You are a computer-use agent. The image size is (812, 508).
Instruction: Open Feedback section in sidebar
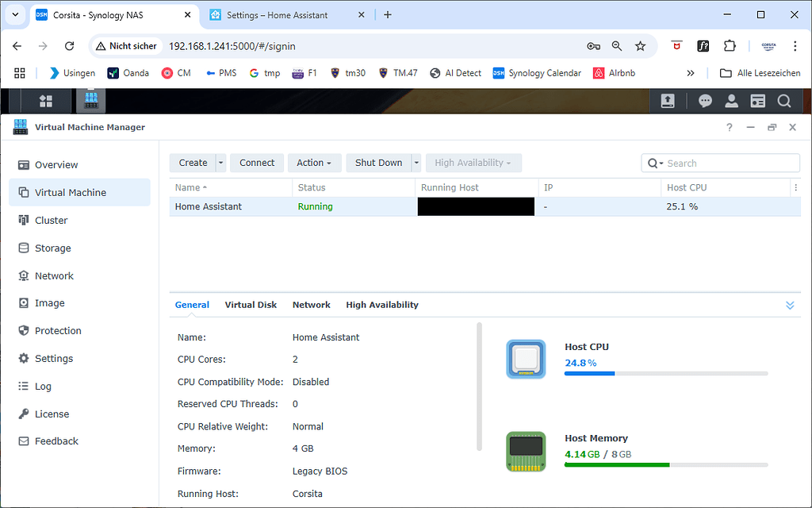pos(80,441)
